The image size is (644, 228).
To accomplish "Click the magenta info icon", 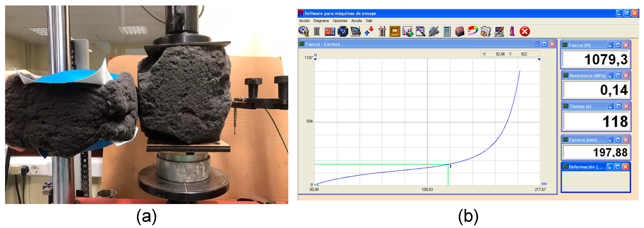I will pyautogui.click(x=512, y=31).
